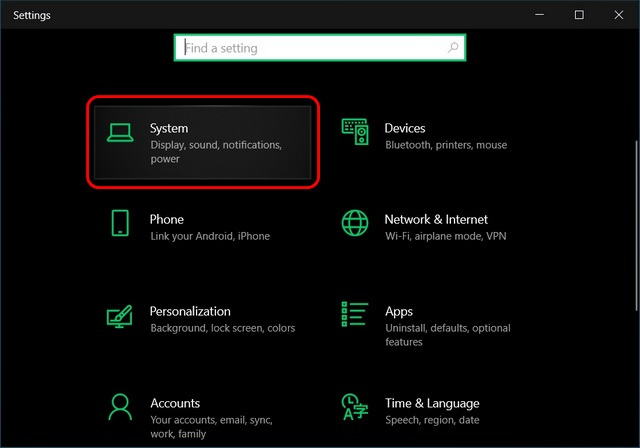Close the Settings window
Screen dimensions: 640x448
click(618, 15)
